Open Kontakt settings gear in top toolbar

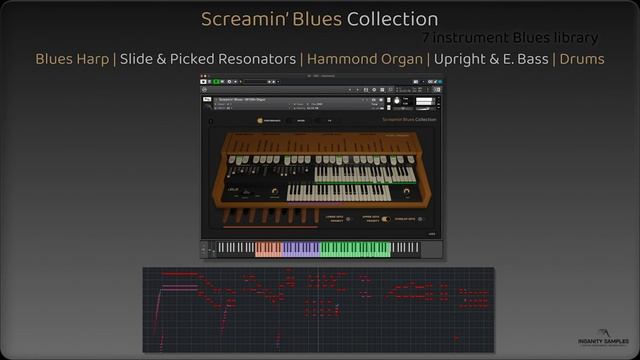tap(229, 82)
